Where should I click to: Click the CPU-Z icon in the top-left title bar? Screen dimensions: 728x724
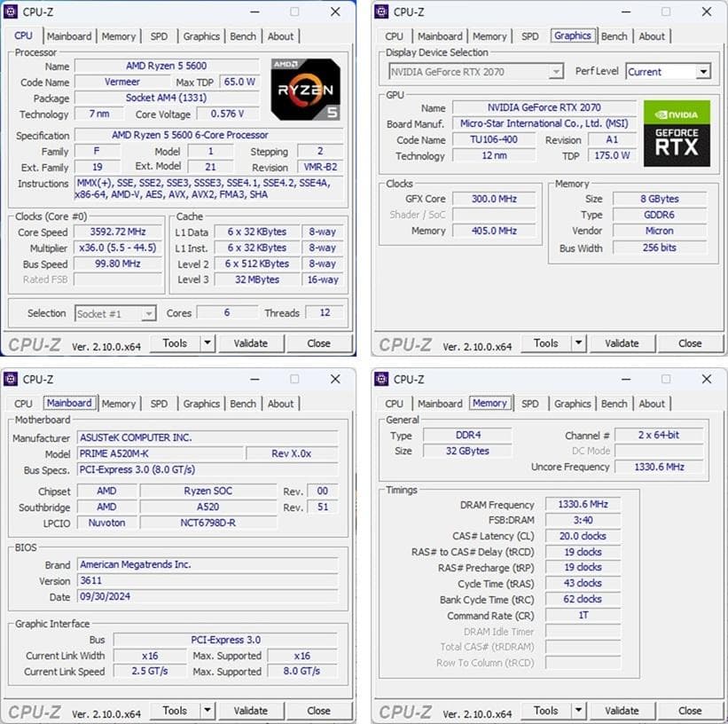(x=12, y=12)
